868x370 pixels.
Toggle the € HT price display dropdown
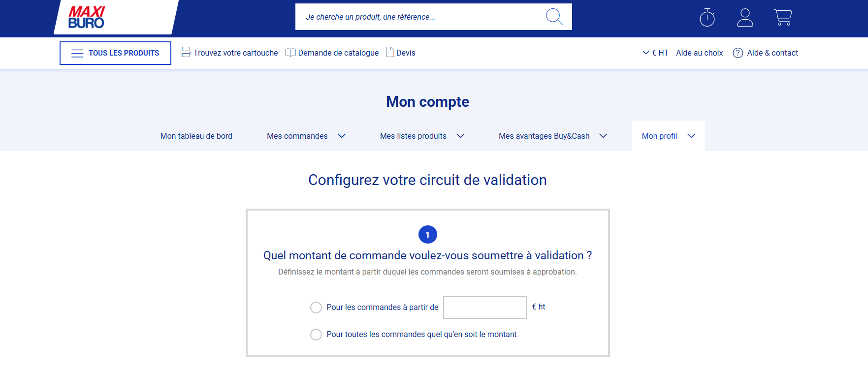point(655,53)
